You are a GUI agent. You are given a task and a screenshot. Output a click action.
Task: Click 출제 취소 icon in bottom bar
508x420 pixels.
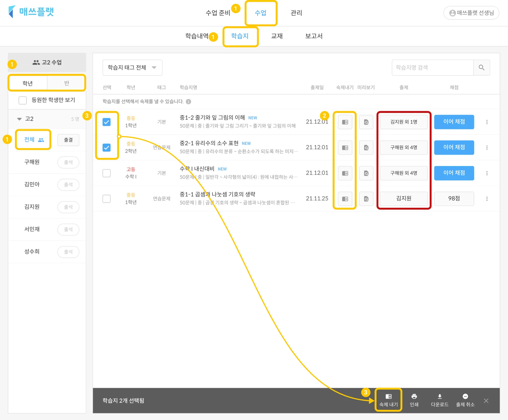465,396
